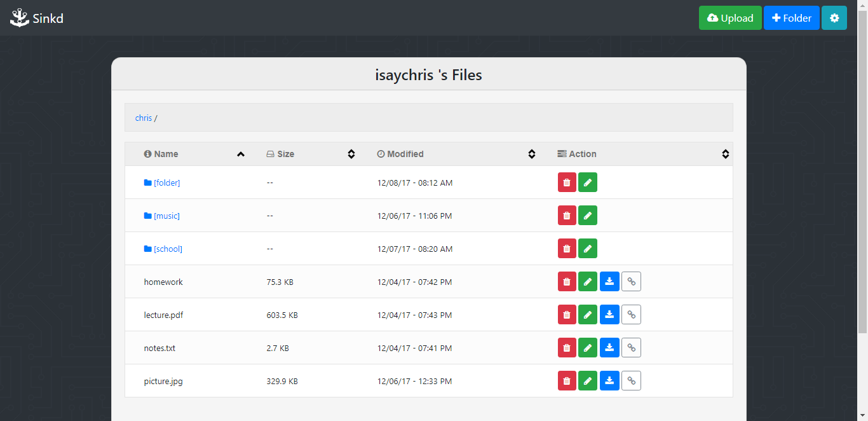The width and height of the screenshot is (868, 421).
Task: Download picture.jpg
Action: 609,381
